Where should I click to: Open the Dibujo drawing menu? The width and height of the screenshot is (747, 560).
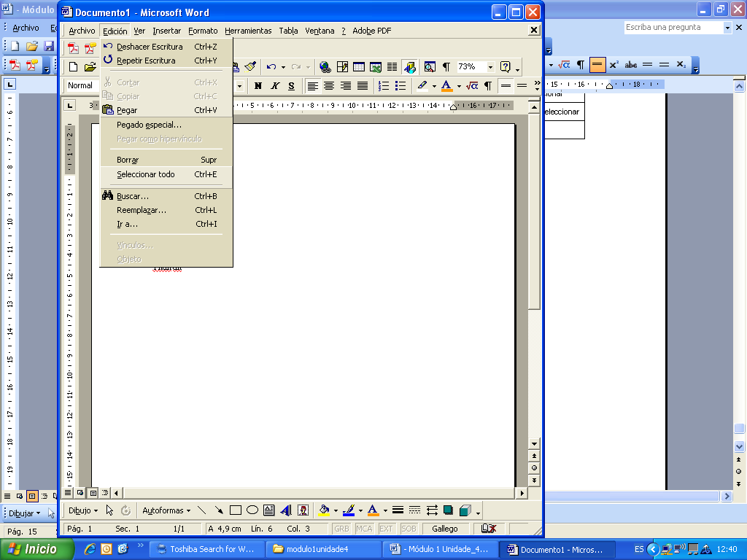pyautogui.click(x=83, y=510)
